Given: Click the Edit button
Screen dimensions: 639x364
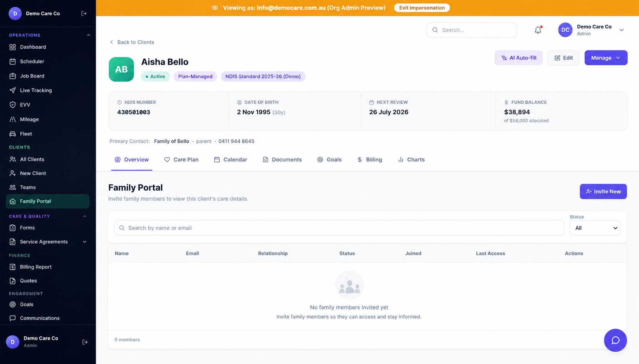Looking at the screenshot, I should tap(564, 58).
